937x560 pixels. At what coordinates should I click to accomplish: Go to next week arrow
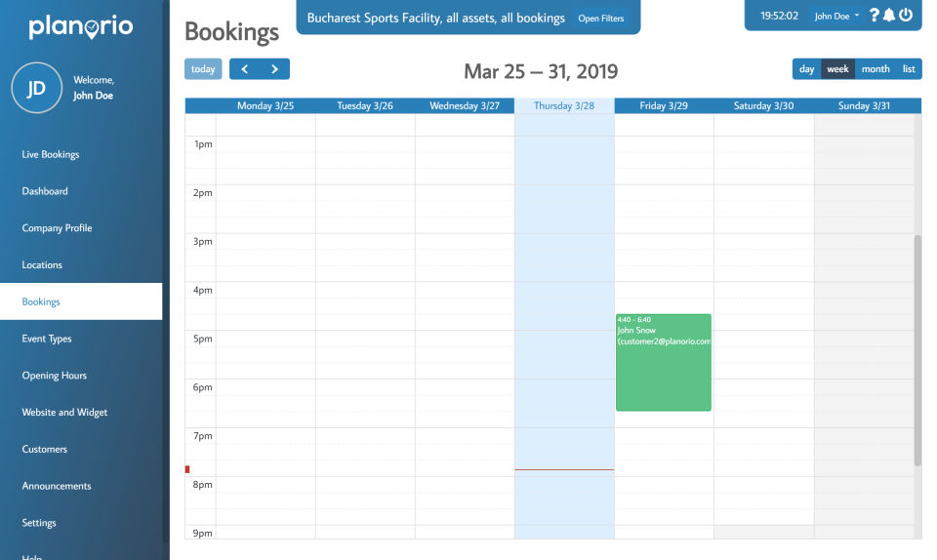tap(274, 69)
